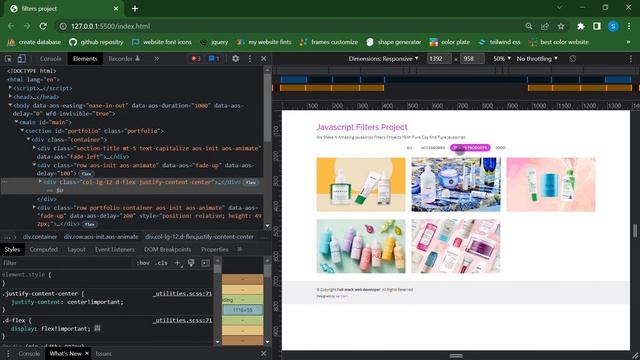Select the Elements tab
The height and width of the screenshot is (360, 640).
pos(85,59)
